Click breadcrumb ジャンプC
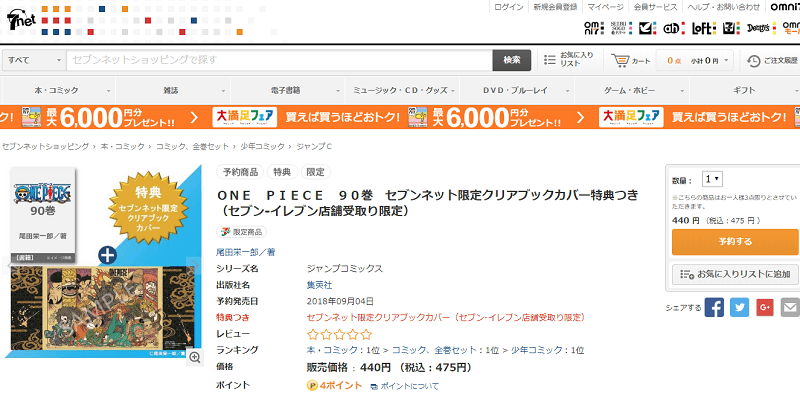The height and width of the screenshot is (393, 800). (x=314, y=146)
